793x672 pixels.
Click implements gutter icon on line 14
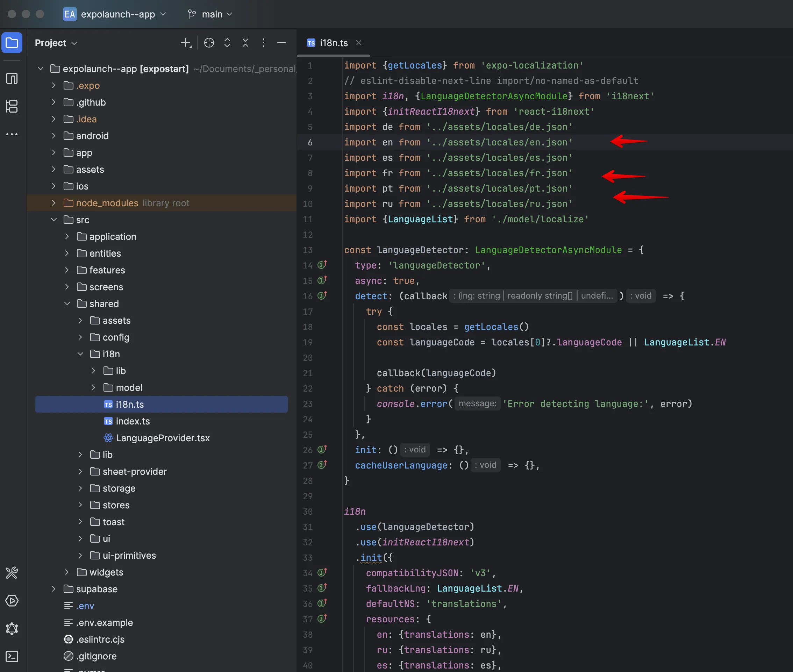coord(322,265)
